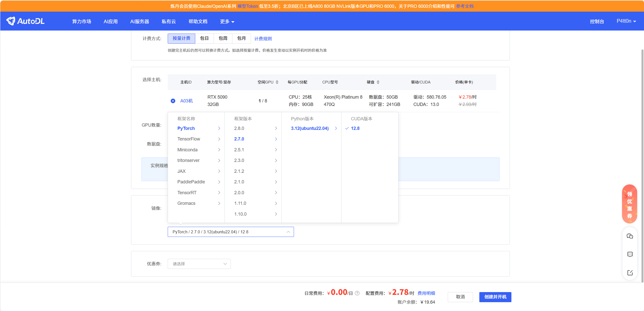Open the A03机 host link
Image resolution: width=644 pixels, height=311 pixels.
pyautogui.click(x=186, y=101)
